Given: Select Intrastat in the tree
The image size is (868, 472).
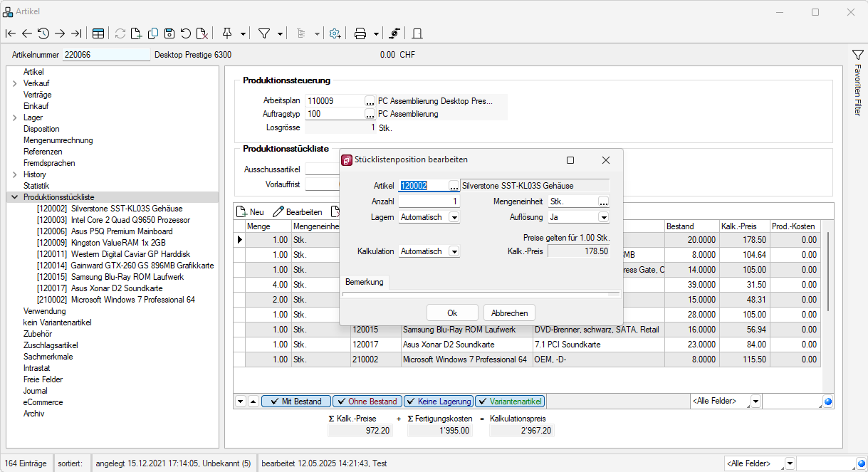Looking at the screenshot, I should [x=37, y=368].
